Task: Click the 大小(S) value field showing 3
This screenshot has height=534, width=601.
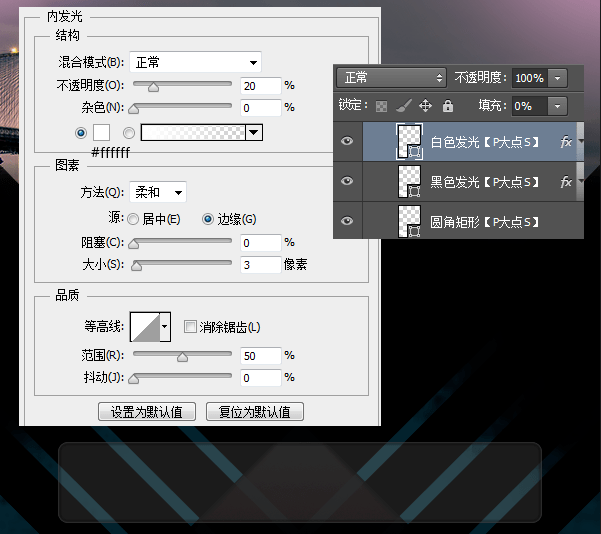Action: click(x=261, y=265)
